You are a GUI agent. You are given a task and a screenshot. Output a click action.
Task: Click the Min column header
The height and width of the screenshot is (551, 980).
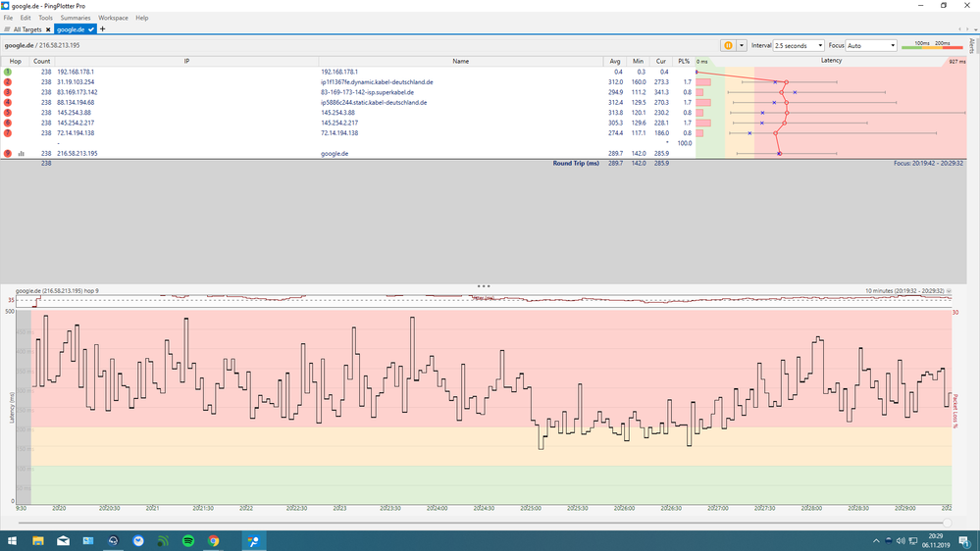(638, 61)
